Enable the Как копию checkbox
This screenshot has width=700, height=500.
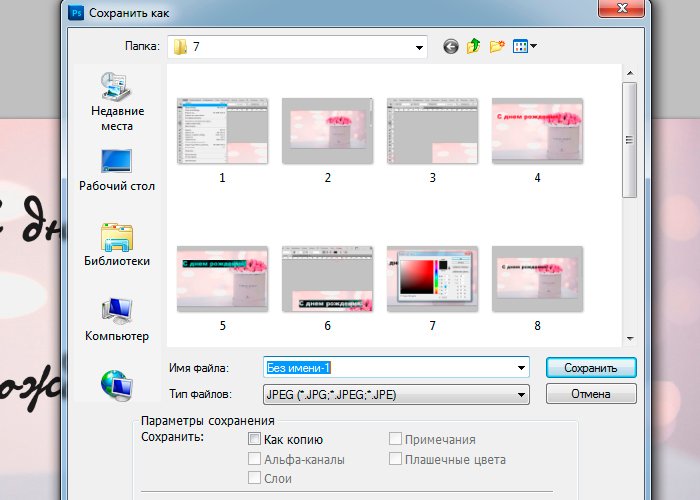pyautogui.click(x=255, y=439)
